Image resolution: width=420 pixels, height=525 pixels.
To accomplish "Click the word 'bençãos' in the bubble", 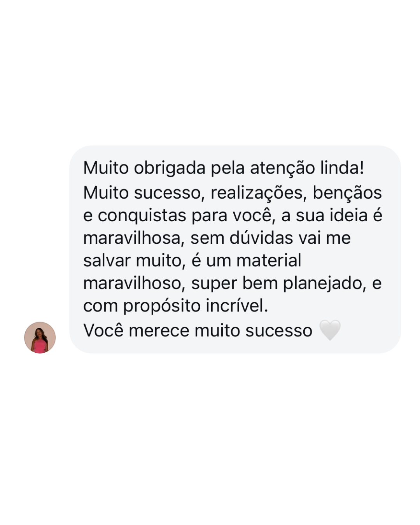I will (x=347, y=193).
